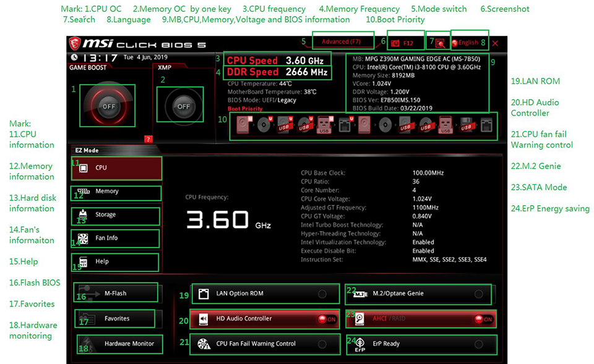Click the F12 screenshot camera icon
This screenshot has width=594, height=364.
coord(395,43)
